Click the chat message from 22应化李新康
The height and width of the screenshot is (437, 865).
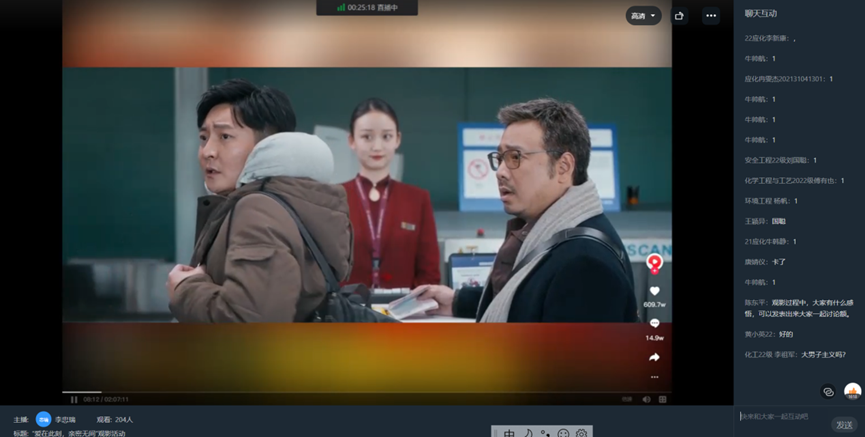tap(770, 39)
